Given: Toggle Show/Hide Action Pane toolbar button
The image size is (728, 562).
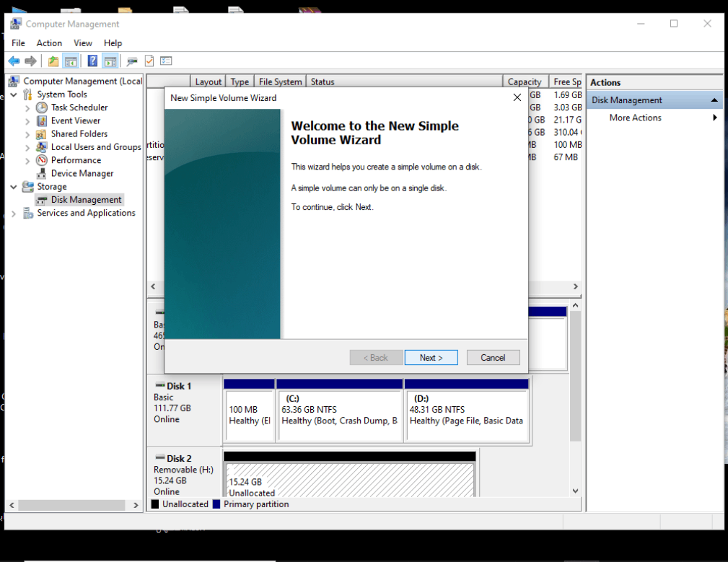Looking at the screenshot, I should [x=110, y=61].
